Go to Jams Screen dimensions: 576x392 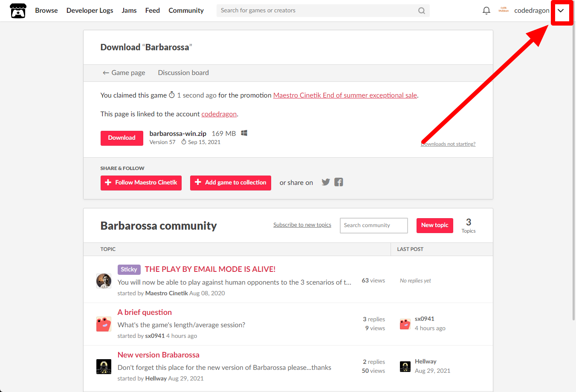point(129,11)
